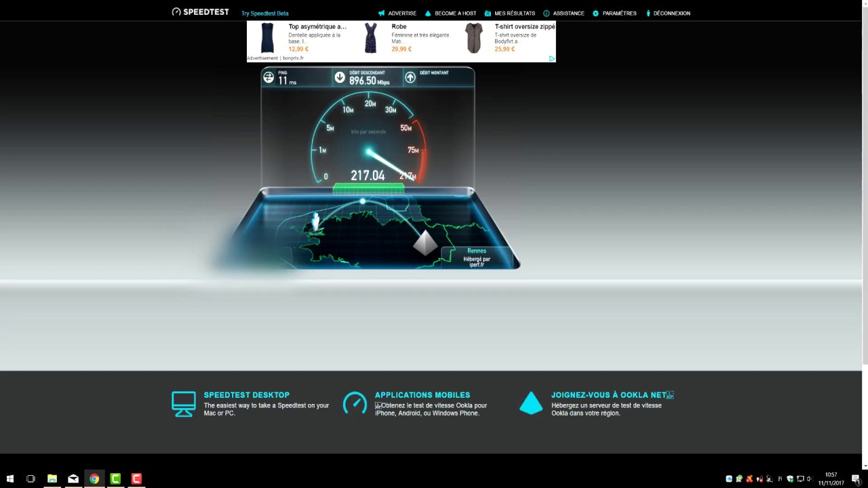This screenshot has height=488, width=868.
Task: Click the Ookla pyramid icon in footer
Action: click(x=531, y=403)
